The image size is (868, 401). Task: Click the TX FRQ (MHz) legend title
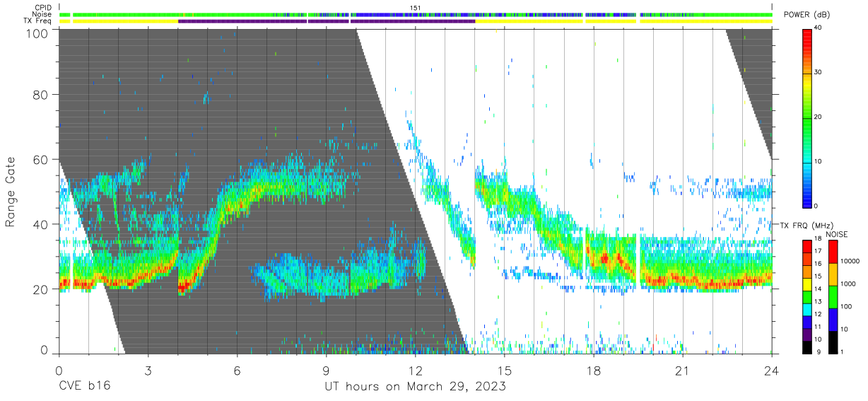(x=807, y=225)
